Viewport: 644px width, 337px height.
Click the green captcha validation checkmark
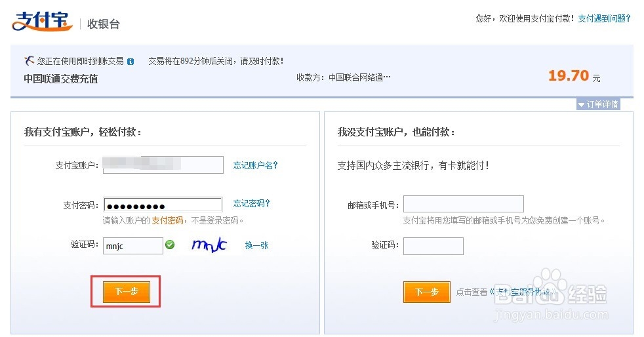[170, 245]
